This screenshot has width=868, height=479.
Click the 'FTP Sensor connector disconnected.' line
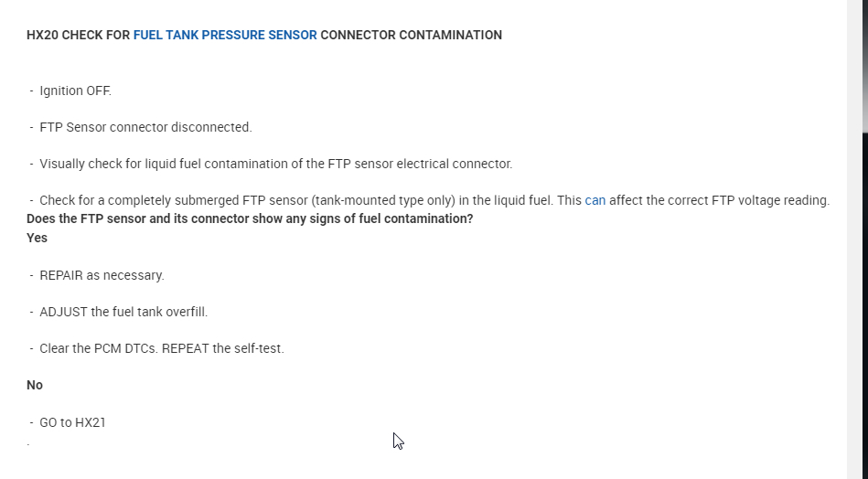[x=145, y=127]
